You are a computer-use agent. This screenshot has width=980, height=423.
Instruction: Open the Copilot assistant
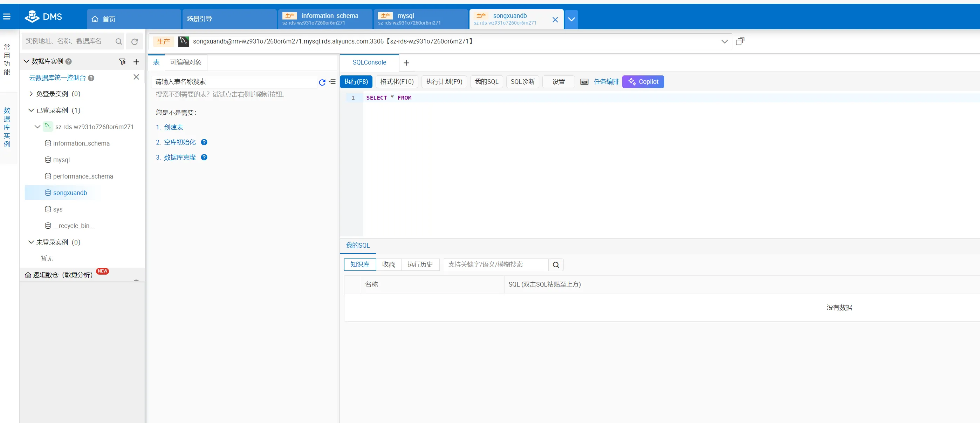coord(643,82)
